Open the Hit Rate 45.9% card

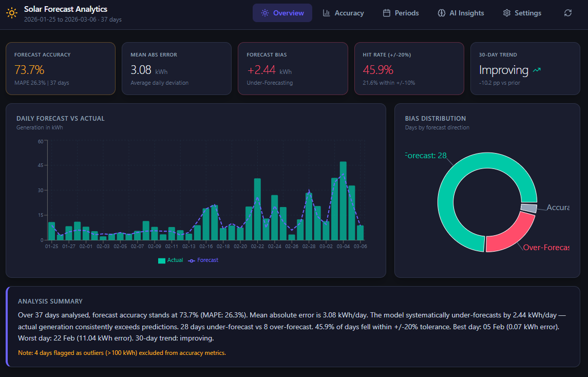(409, 68)
